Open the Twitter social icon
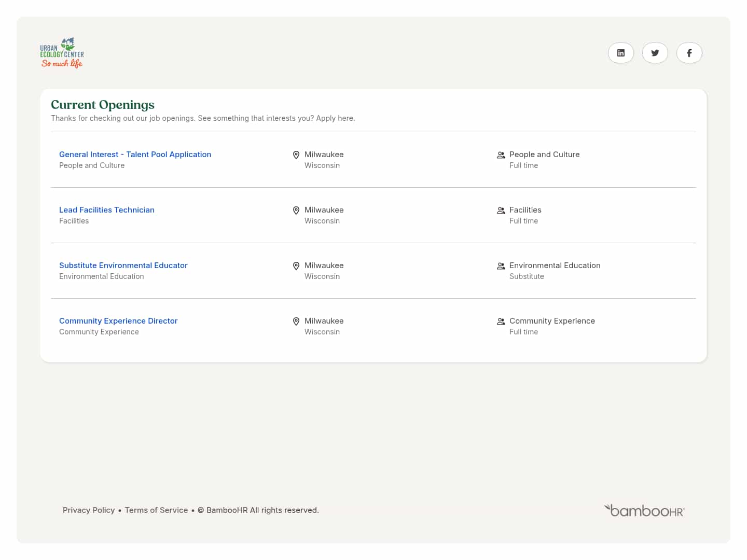The height and width of the screenshot is (560, 747). 655,53
